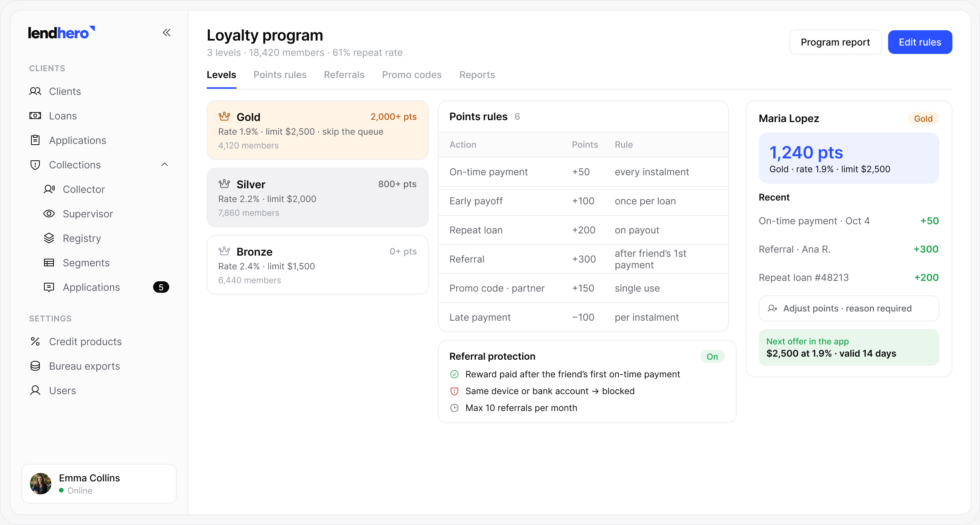Image resolution: width=980 pixels, height=525 pixels.
Task: Click Maria Lopez Gold badge
Action: pyautogui.click(x=923, y=119)
